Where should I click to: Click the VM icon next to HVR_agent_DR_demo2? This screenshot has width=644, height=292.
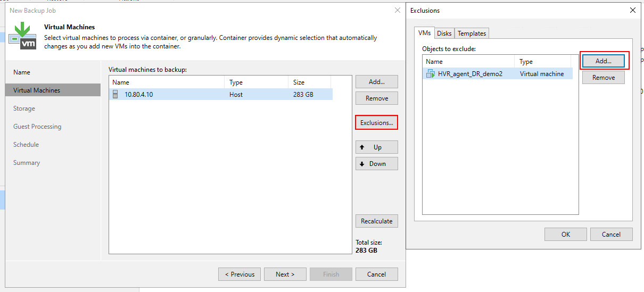(x=430, y=74)
